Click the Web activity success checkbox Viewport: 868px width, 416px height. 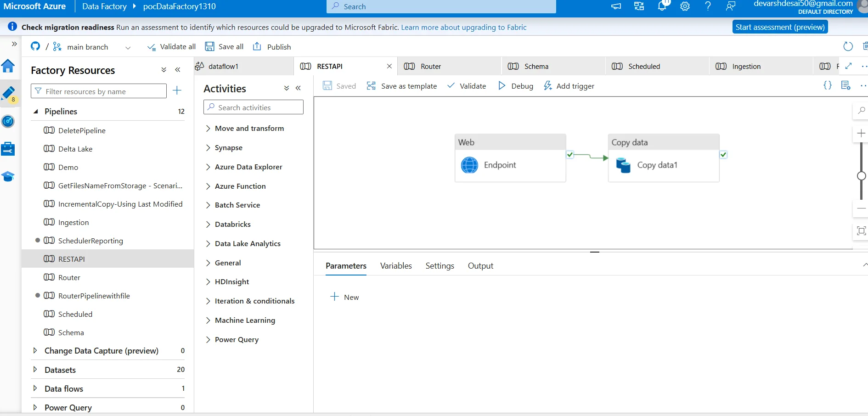coord(570,155)
